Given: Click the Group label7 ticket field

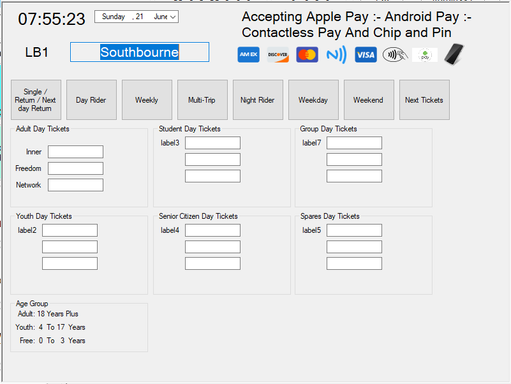Looking at the screenshot, I should point(354,143).
